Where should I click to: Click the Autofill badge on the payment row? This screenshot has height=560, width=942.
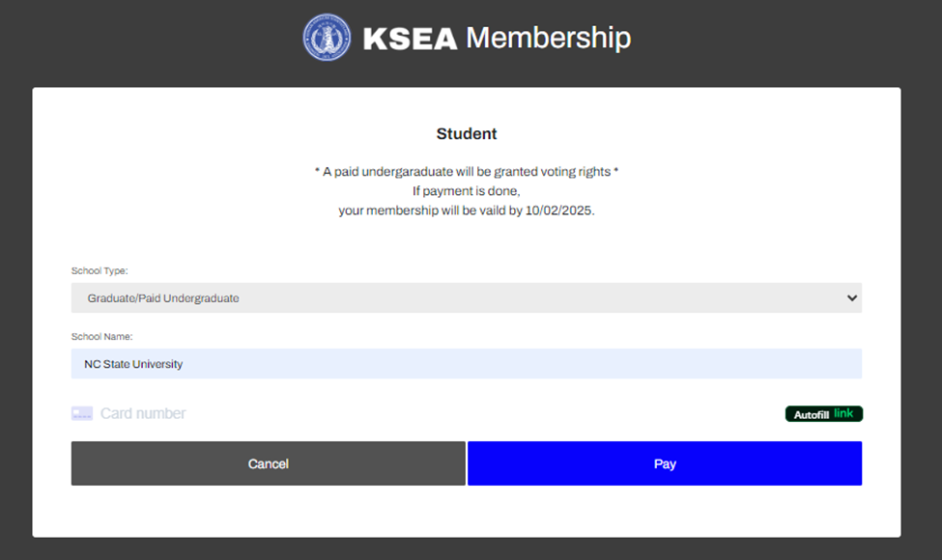click(823, 413)
